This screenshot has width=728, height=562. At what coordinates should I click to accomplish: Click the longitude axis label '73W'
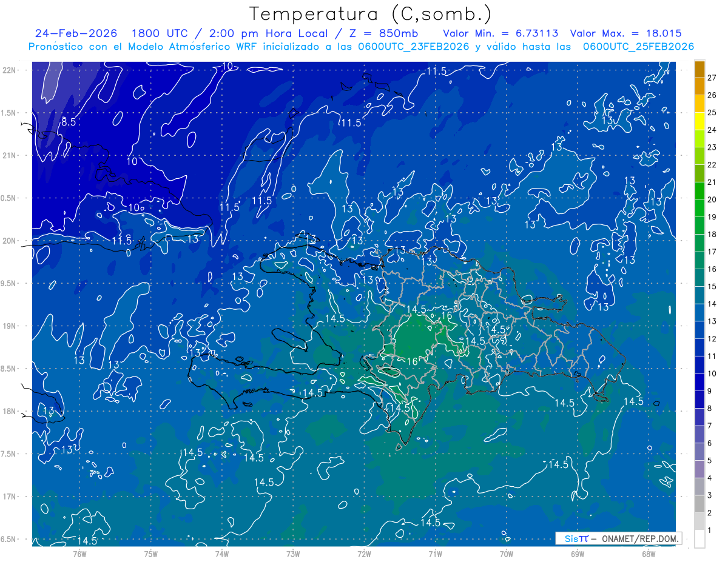(293, 554)
